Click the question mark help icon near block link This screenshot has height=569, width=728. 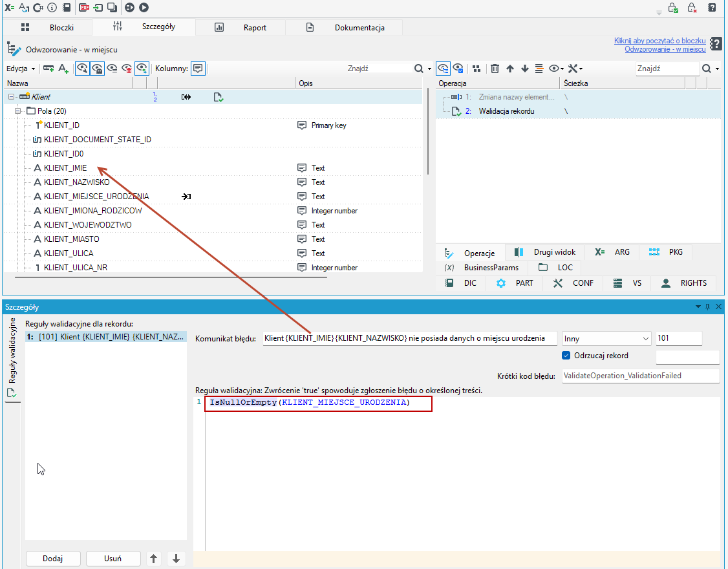pos(716,44)
